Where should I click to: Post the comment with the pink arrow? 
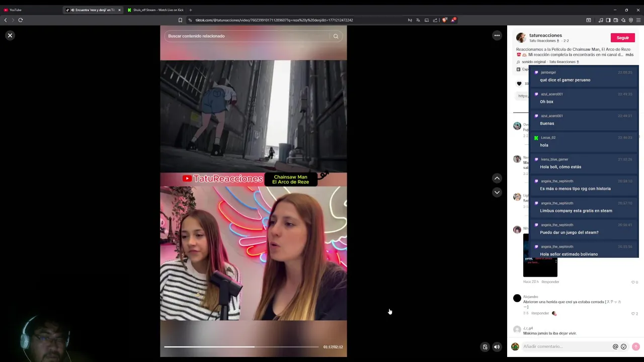(635, 346)
